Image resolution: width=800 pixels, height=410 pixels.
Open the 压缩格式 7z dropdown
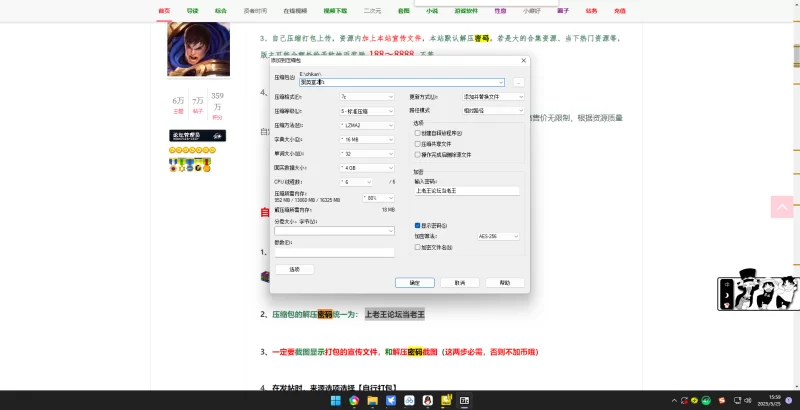point(367,96)
